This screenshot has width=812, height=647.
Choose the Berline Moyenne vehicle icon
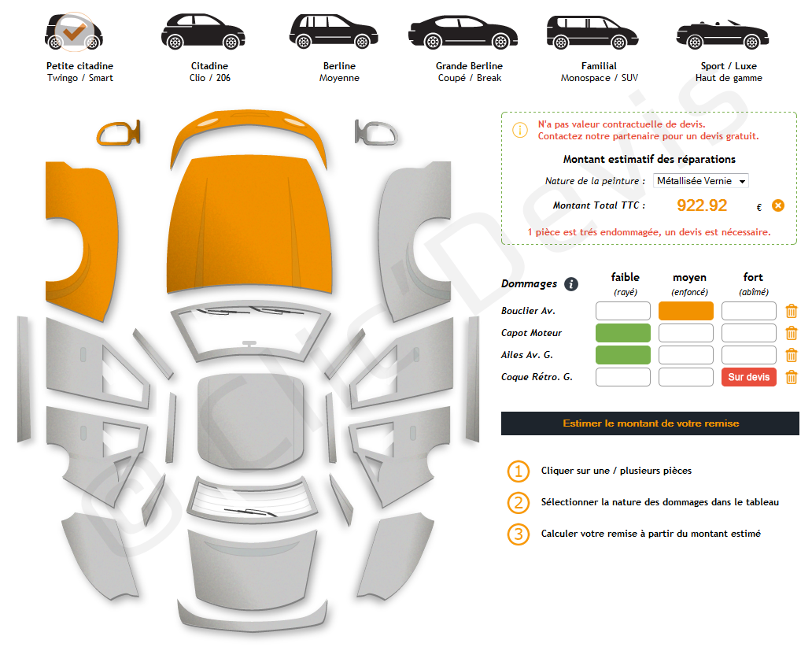pyautogui.click(x=334, y=31)
